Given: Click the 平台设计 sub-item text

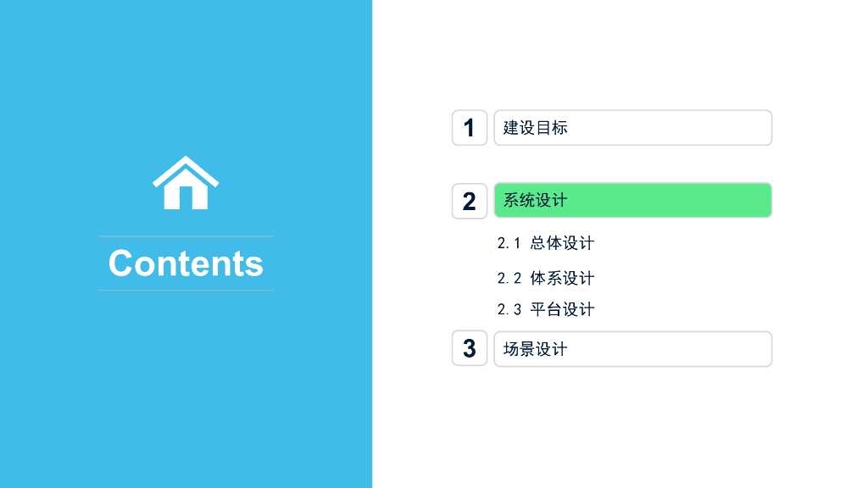Looking at the screenshot, I should point(562,309).
